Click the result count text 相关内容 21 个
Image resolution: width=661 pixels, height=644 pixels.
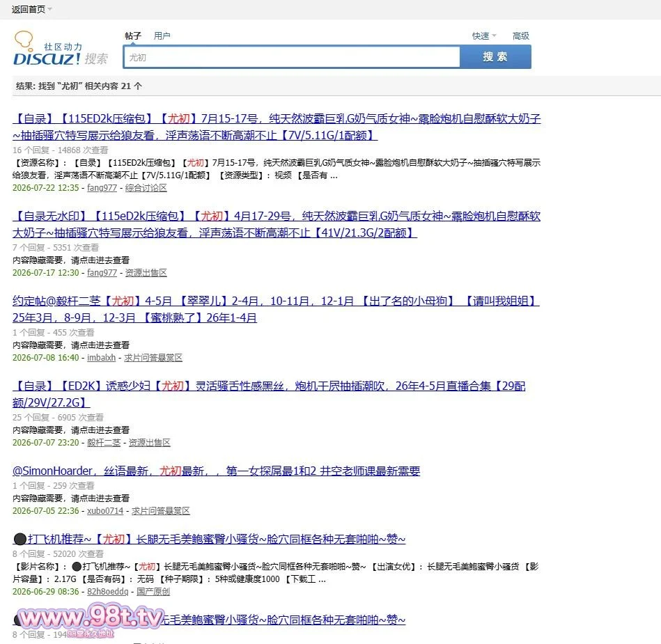114,86
